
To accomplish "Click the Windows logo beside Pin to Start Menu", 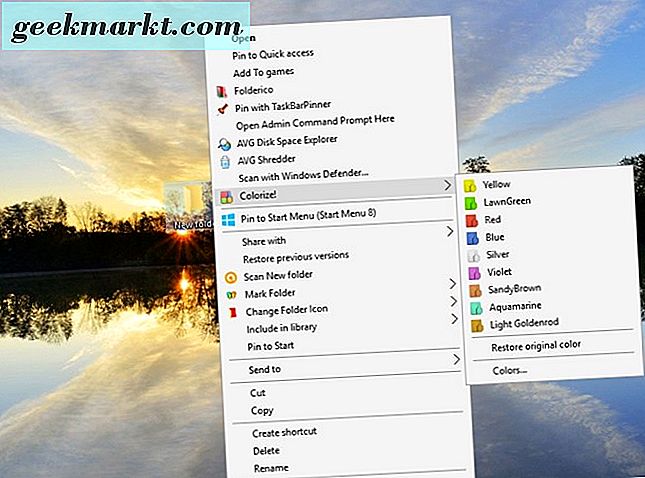I will (x=227, y=217).
